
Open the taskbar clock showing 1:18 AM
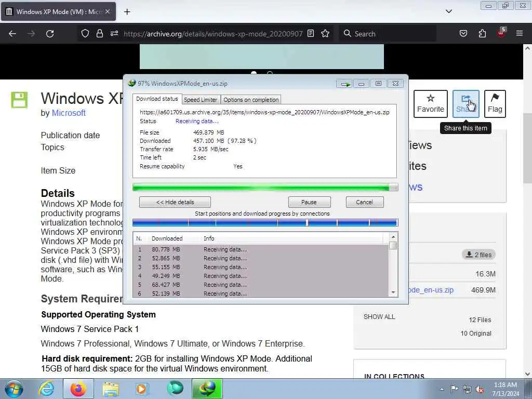(x=506, y=389)
